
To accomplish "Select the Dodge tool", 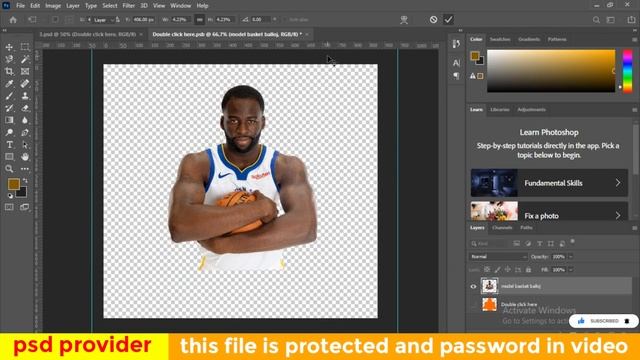I will click(x=9, y=132).
